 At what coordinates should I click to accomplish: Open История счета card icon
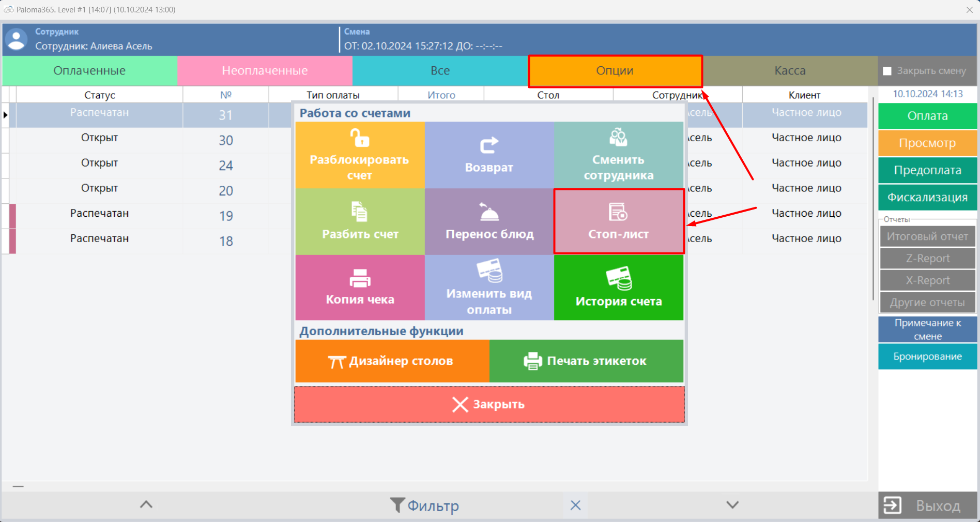pyautogui.click(x=618, y=278)
